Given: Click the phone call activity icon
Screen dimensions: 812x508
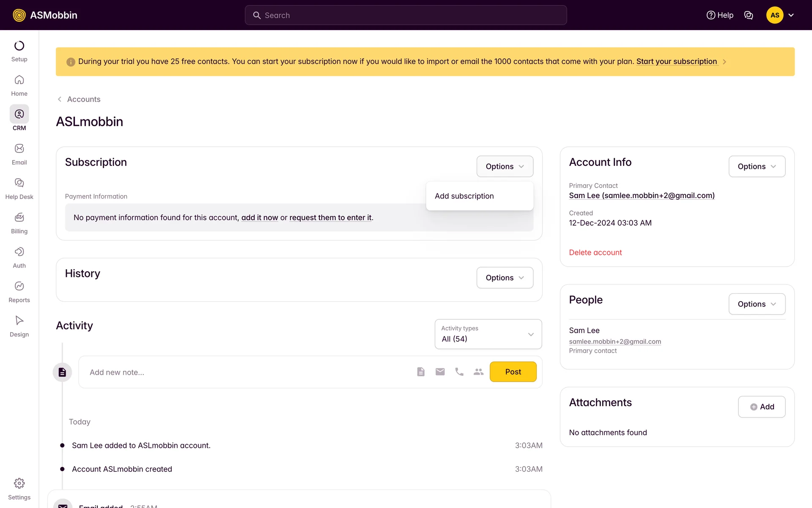Looking at the screenshot, I should click(459, 372).
